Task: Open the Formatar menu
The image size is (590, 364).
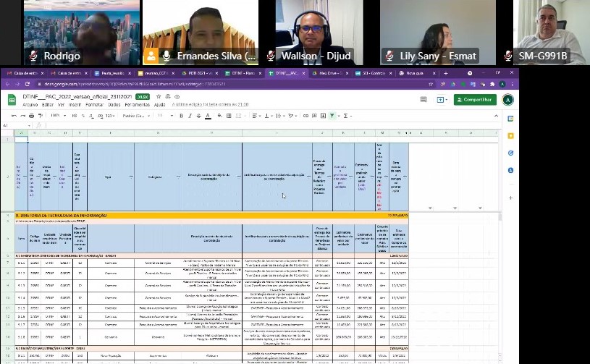Action: pyautogui.click(x=94, y=105)
